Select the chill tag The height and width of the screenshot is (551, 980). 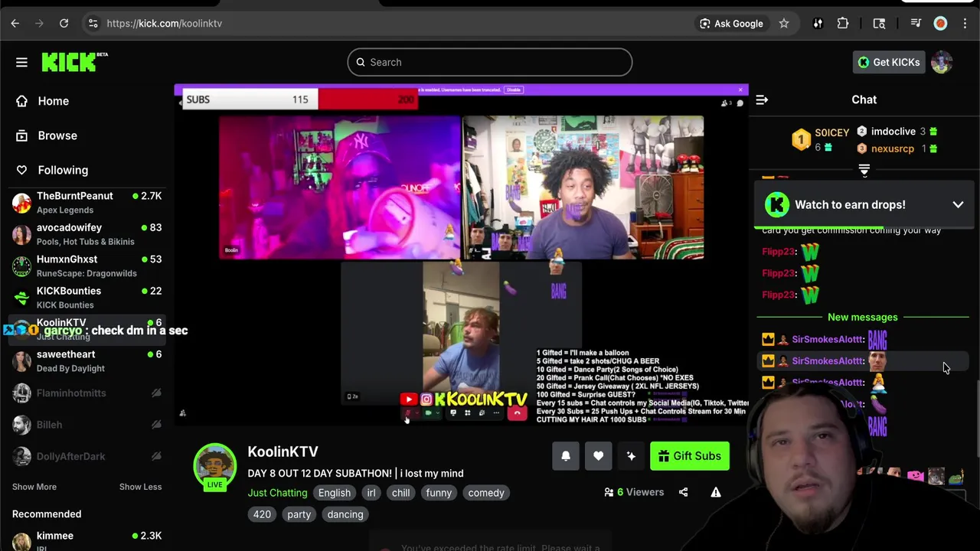(x=401, y=493)
